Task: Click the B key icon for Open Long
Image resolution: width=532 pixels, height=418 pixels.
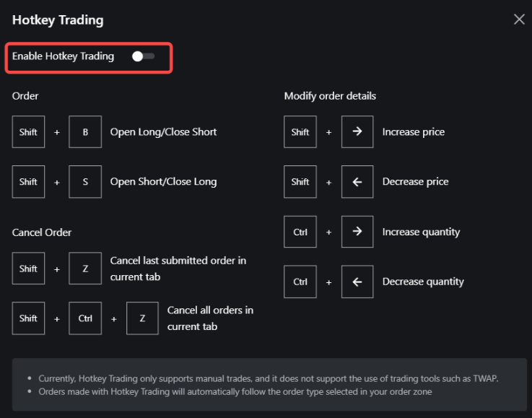Action: pos(85,132)
